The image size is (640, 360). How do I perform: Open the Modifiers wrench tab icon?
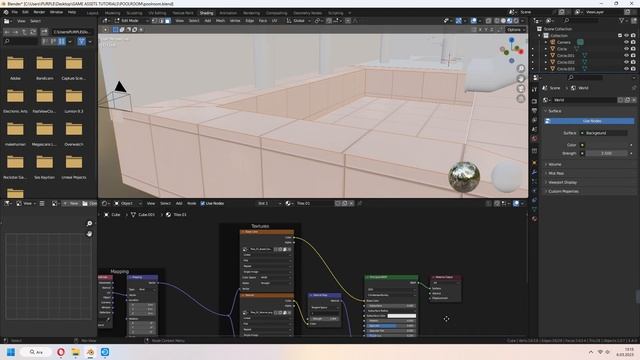(x=534, y=172)
